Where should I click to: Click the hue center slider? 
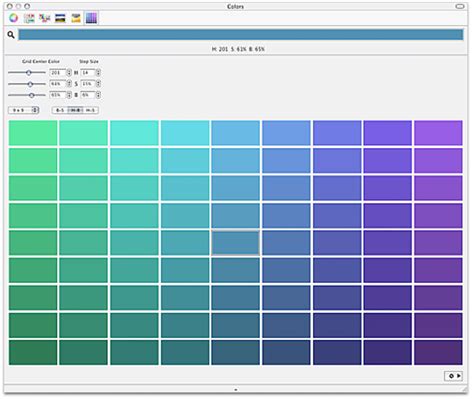27,72
